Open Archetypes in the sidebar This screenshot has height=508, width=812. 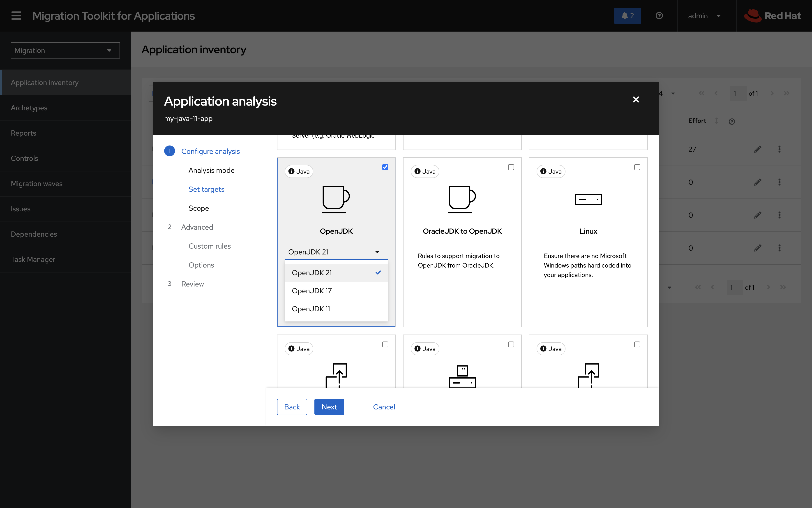pyautogui.click(x=65, y=108)
